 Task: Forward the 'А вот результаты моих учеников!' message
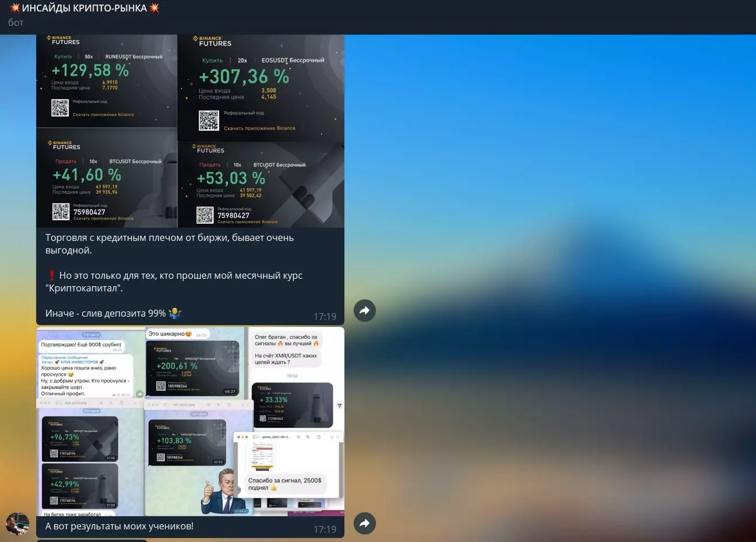pos(365,523)
